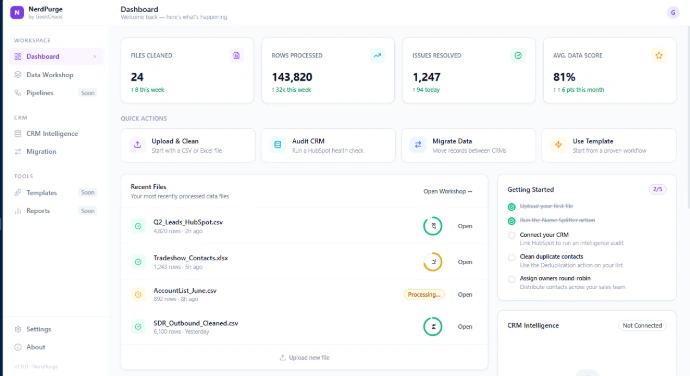Click the Getting Started heading
This screenshot has height=376, width=690.
point(531,190)
